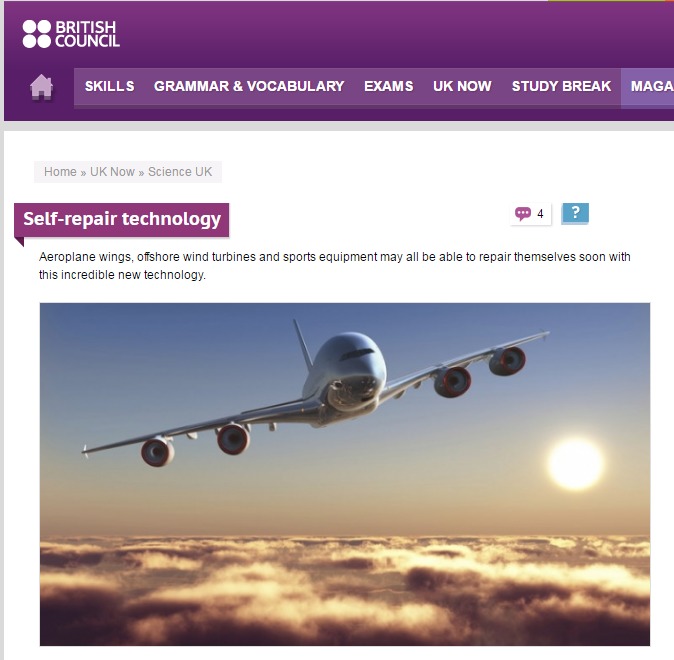This screenshot has width=674, height=660.
Task: Click the clouds at the photo bottom
Action: tap(345, 590)
